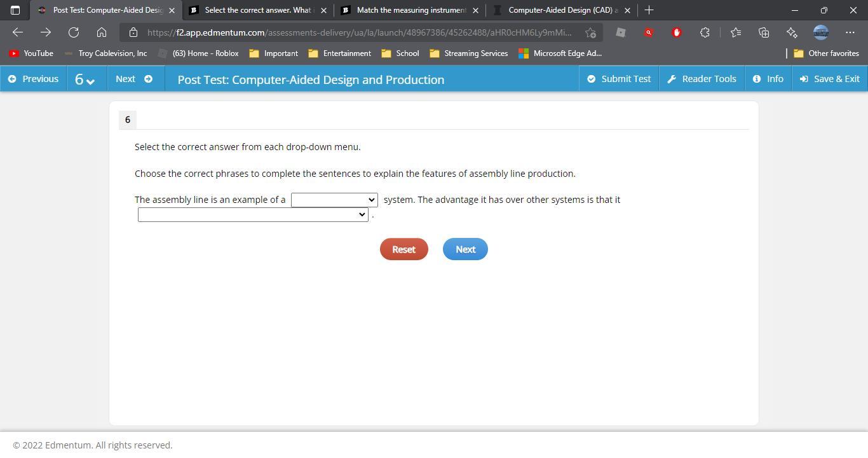The image size is (868, 458).
Task: Expand the Entertainment bookmarks folder
Action: (339, 53)
